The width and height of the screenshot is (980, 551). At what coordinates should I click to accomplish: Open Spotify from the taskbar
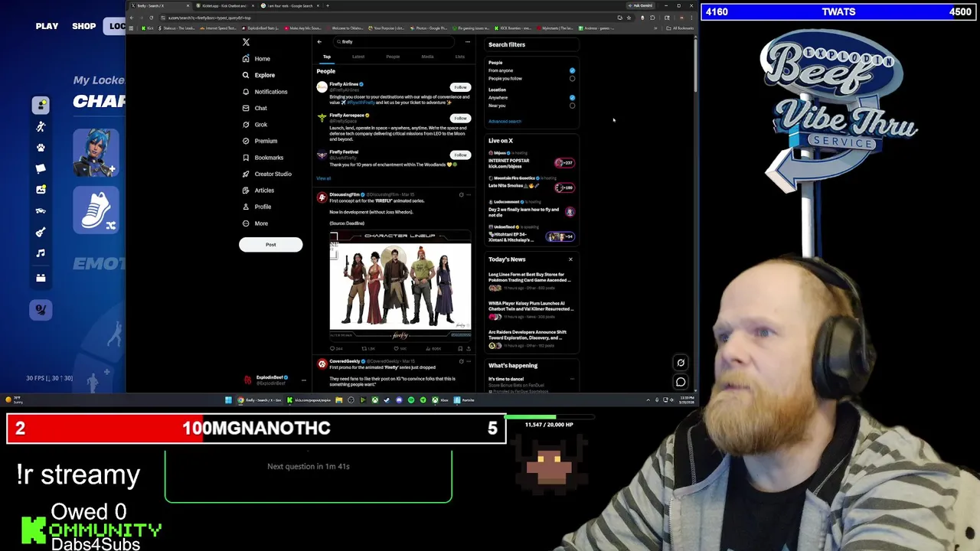411,400
